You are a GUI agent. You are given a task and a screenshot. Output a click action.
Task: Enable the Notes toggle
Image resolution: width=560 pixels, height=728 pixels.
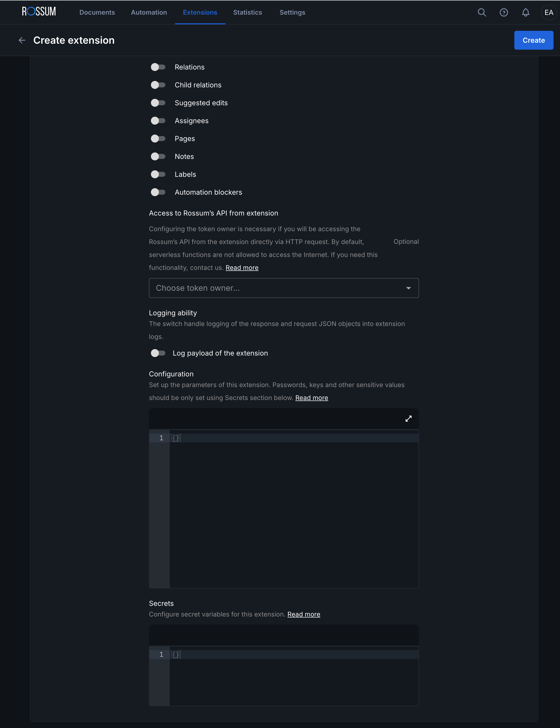[158, 156]
